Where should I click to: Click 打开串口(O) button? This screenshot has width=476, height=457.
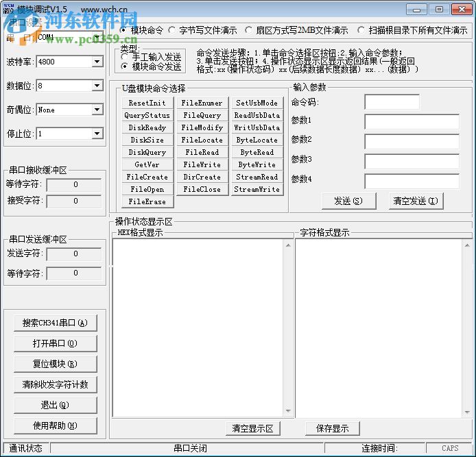coord(56,343)
